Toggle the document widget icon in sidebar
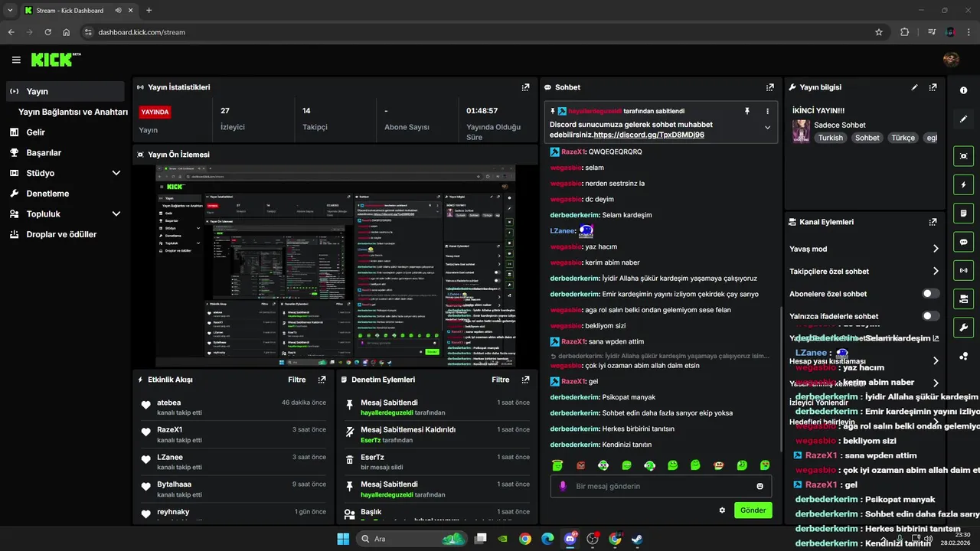 point(963,213)
